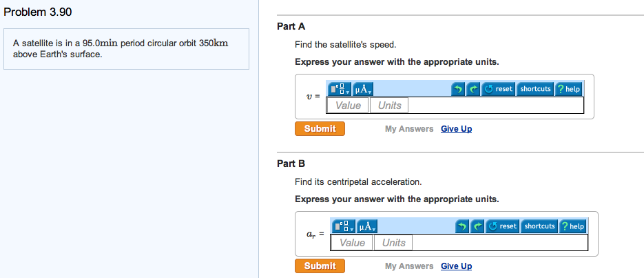Open the templates menu in Part A toolbar
This screenshot has height=278, width=644.
point(339,89)
